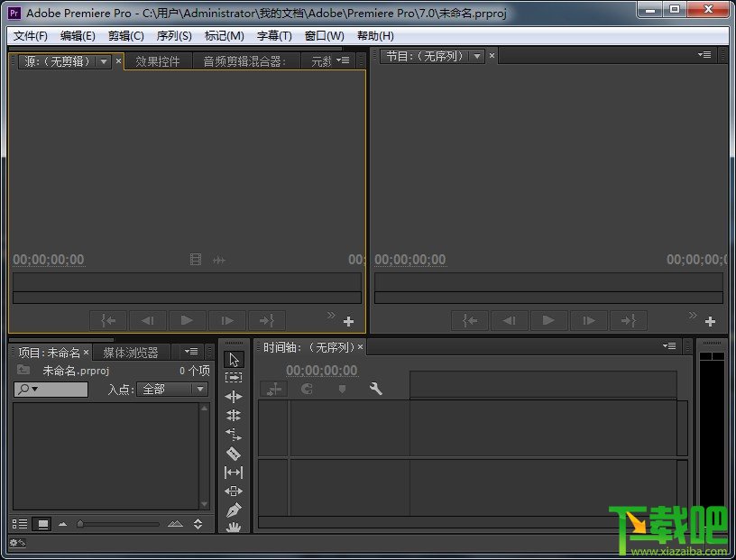Open the 帮助(H) menu

pyautogui.click(x=375, y=36)
